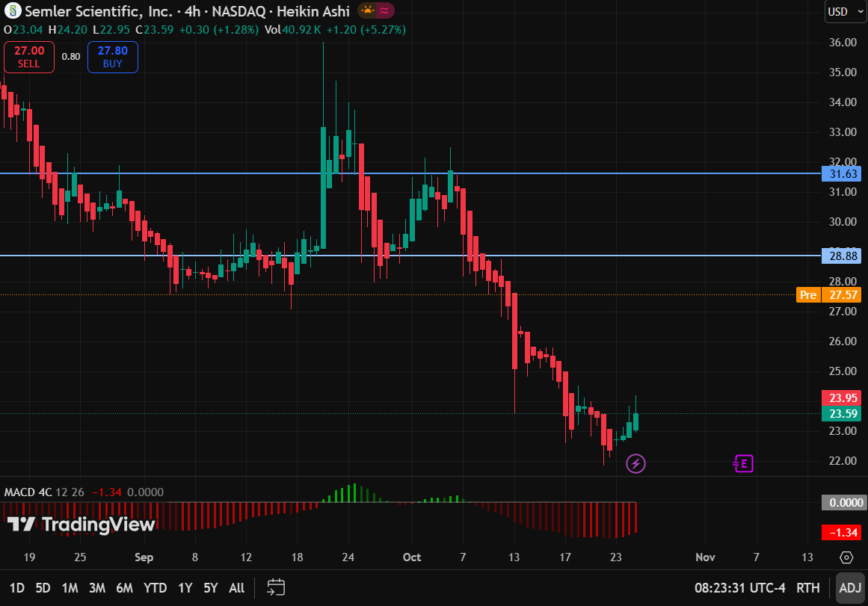Screen dimensions: 868x606
Task: Click the green 23.59 last price label
Action: 843,413
